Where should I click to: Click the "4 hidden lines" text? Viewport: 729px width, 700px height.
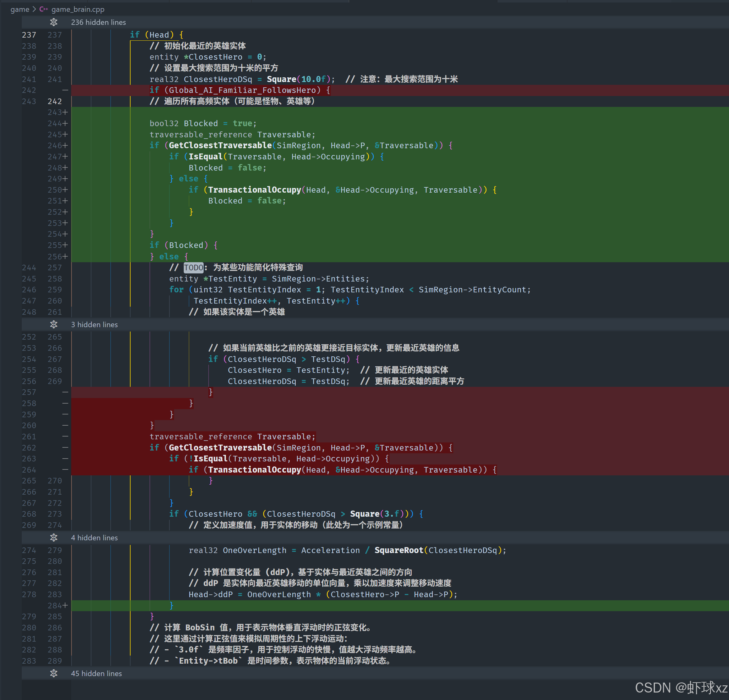point(94,538)
